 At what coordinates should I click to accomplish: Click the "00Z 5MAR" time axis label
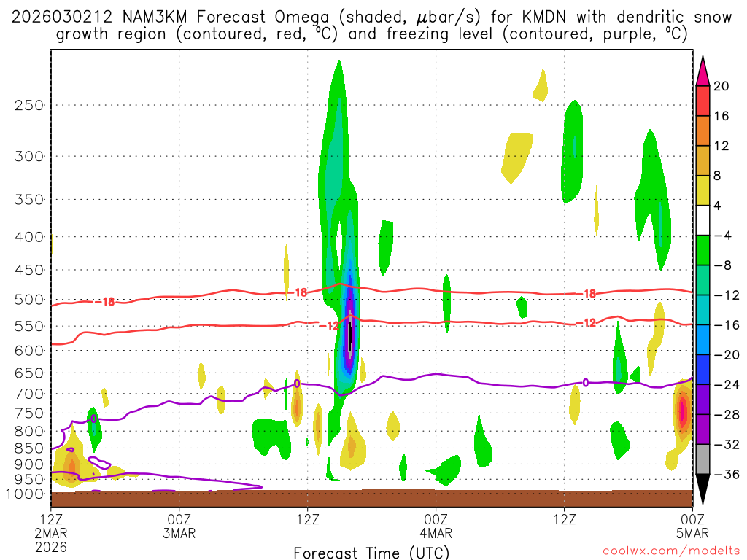692,526
